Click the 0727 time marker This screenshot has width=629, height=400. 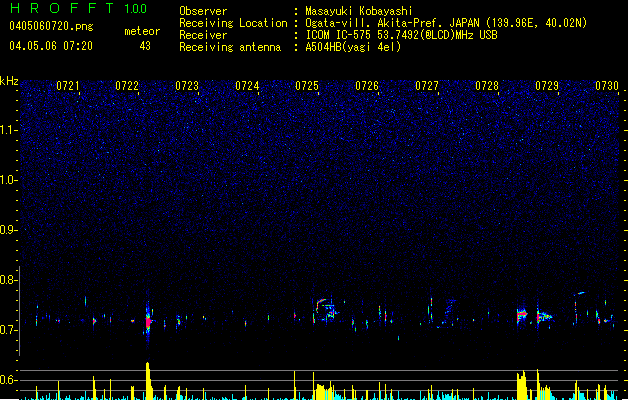click(x=427, y=86)
